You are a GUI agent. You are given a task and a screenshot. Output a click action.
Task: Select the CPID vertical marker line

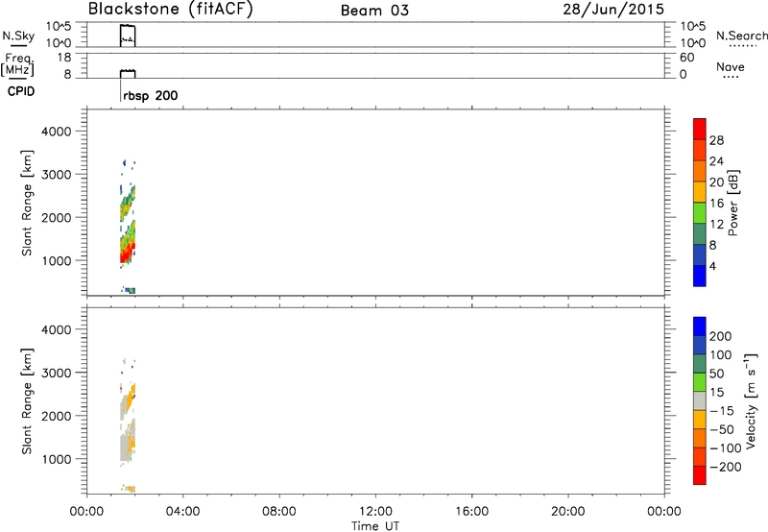click(x=120, y=90)
